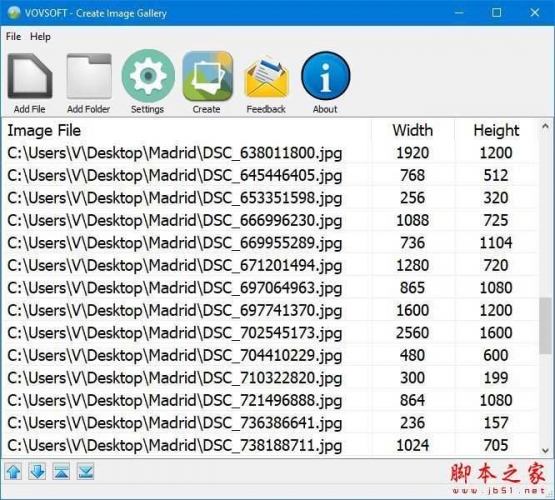Open Feedback envelope icon
Screen dimensions: 555x500
266,77
